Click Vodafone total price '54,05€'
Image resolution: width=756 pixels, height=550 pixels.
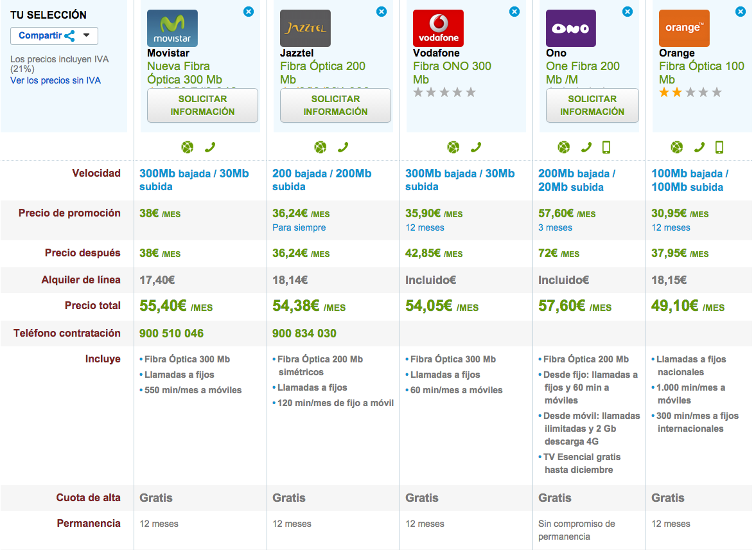(428, 305)
